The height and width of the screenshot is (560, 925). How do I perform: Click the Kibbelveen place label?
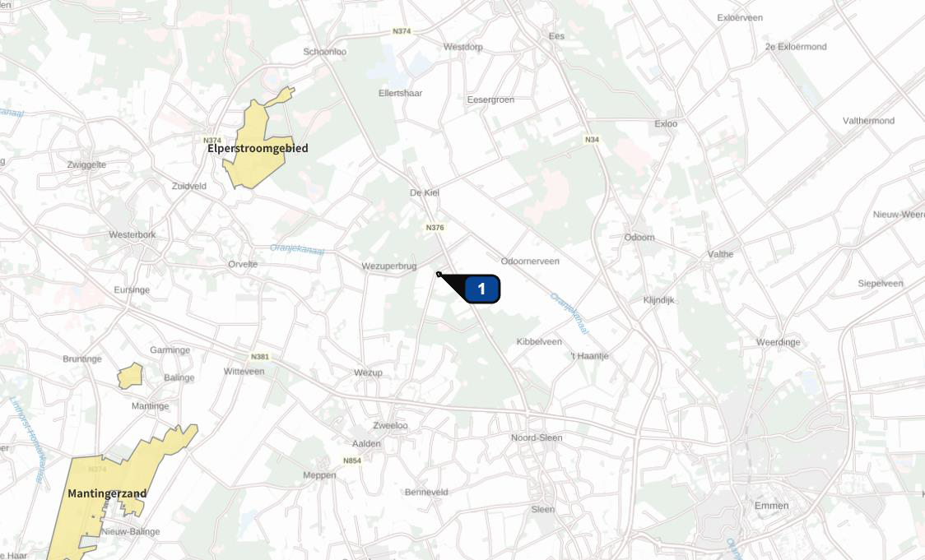[539, 342]
